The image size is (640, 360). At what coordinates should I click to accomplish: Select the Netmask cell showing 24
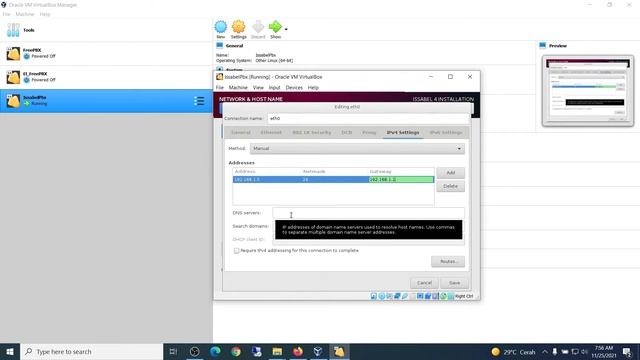334,180
